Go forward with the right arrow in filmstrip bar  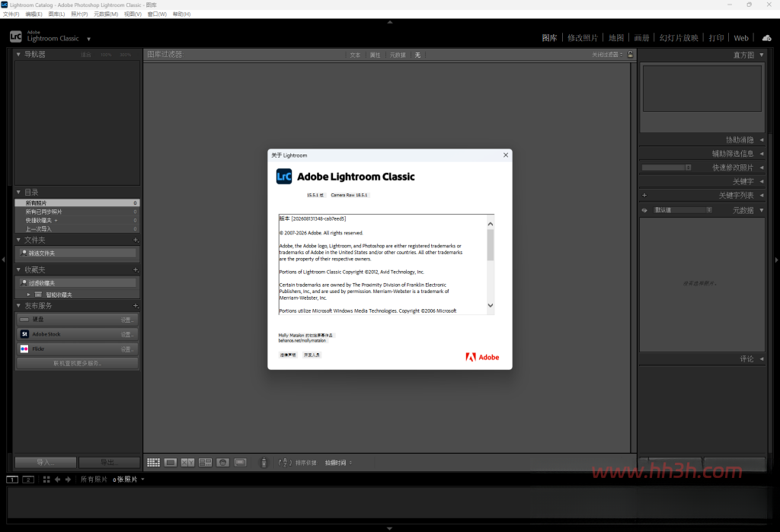[x=68, y=479]
